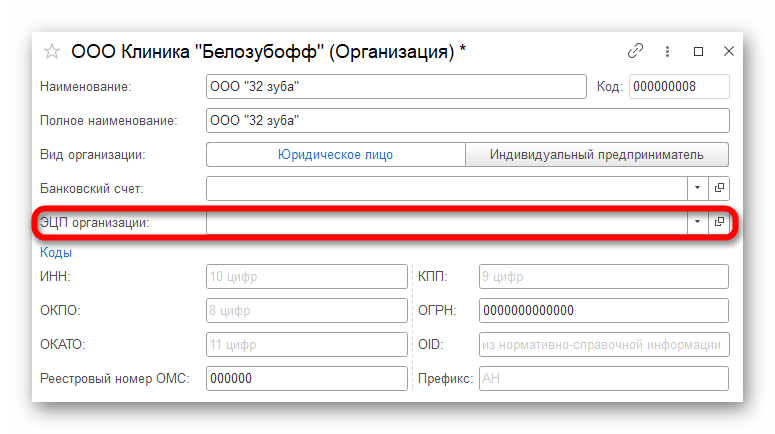
Task: Maximize the organization form window
Action: tap(698, 51)
